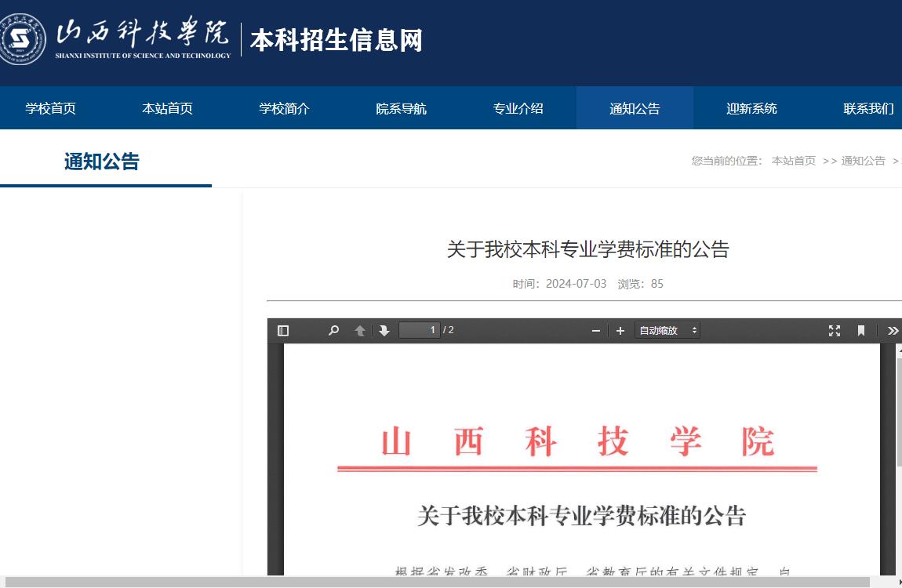Select the 专业介绍 menu item
Viewport: 902px width, 588px height.
[518, 108]
